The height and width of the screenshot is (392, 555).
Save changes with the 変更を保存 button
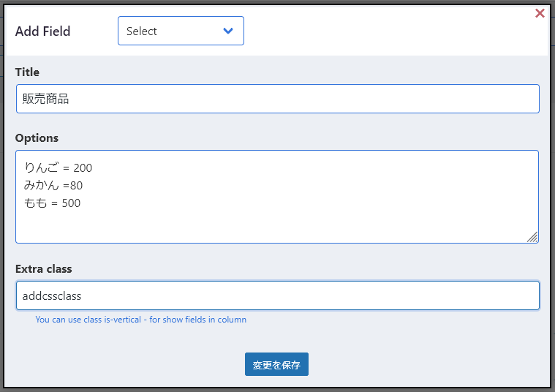pyautogui.click(x=276, y=364)
